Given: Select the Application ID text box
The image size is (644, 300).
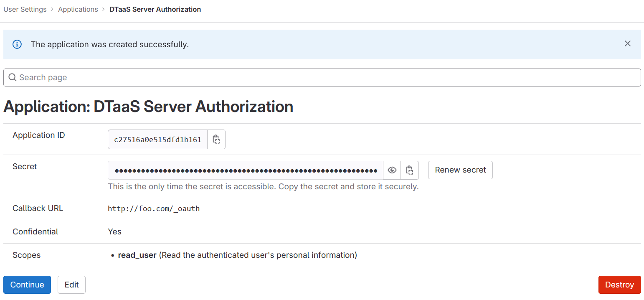Looking at the screenshot, I should click(157, 139).
